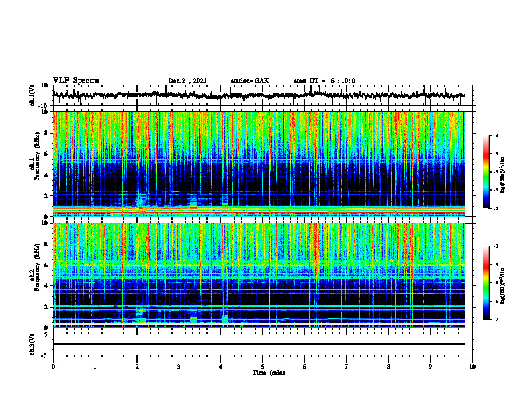
Task: Click the ch.1 voltage waveform trace panel
Action: pos(262,95)
